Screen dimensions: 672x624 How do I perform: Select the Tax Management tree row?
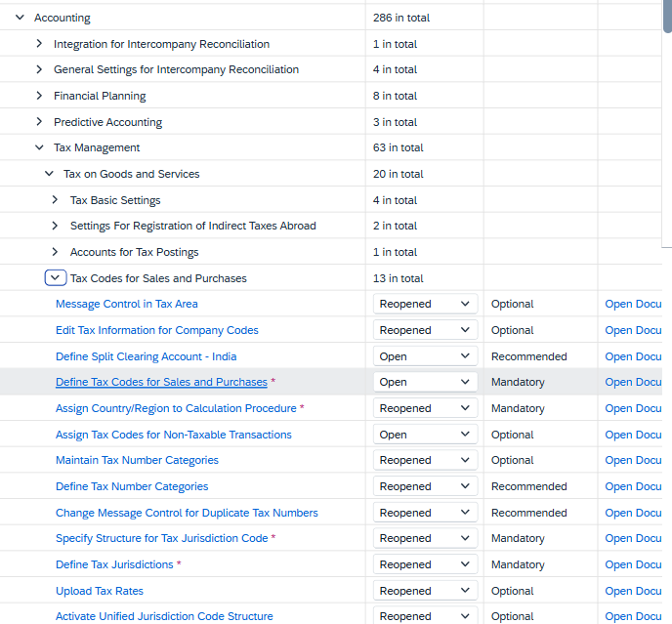tap(331, 147)
